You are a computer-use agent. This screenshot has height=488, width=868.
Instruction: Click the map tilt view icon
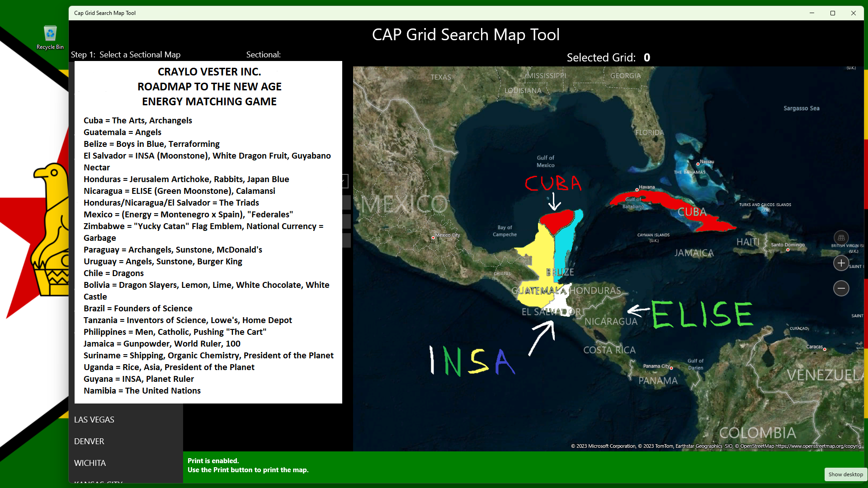click(841, 238)
